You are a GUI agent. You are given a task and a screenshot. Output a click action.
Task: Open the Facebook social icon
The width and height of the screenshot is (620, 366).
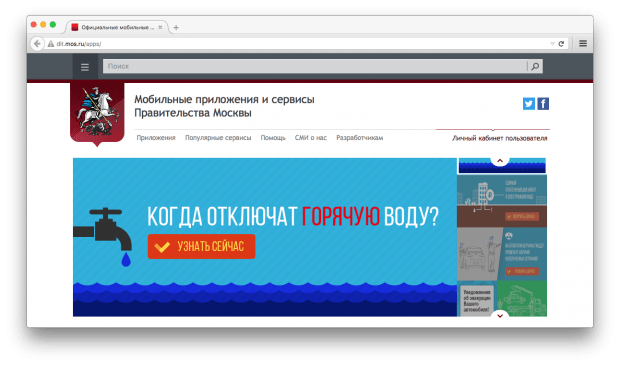543,104
